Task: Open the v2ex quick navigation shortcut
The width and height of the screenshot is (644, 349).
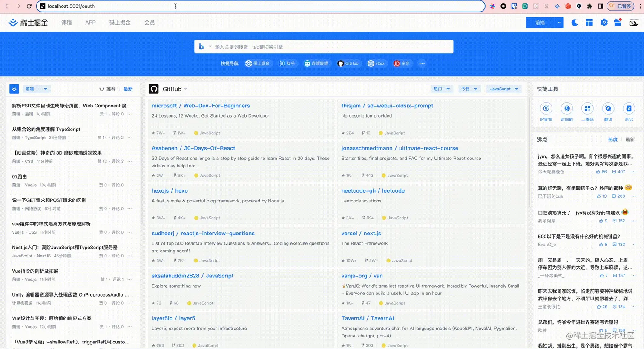Action: pos(376,63)
